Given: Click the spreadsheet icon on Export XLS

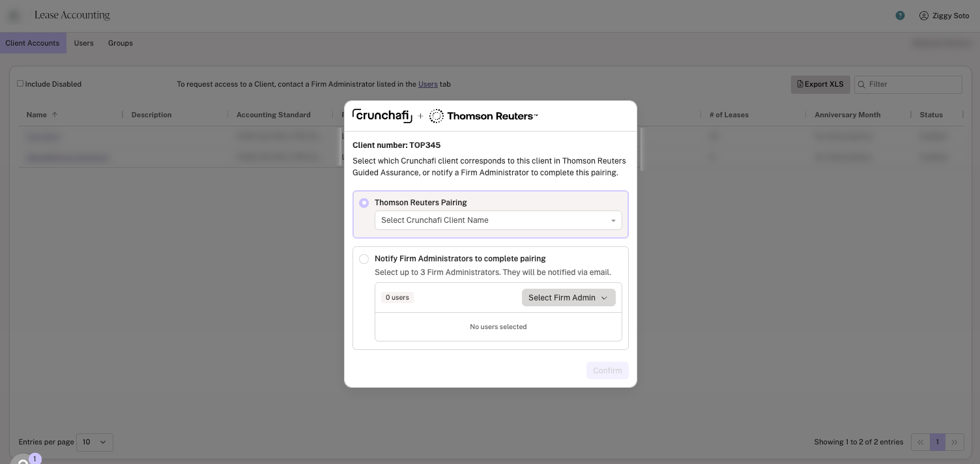Looking at the screenshot, I should click(x=800, y=84).
